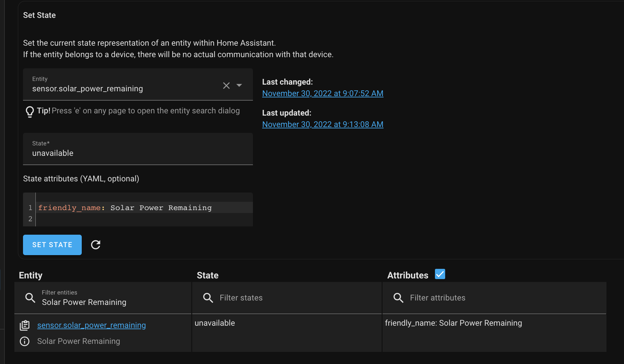
Task: Click line 2 of the YAML attributes editor
Action: pyautogui.click(x=144, y=219)
